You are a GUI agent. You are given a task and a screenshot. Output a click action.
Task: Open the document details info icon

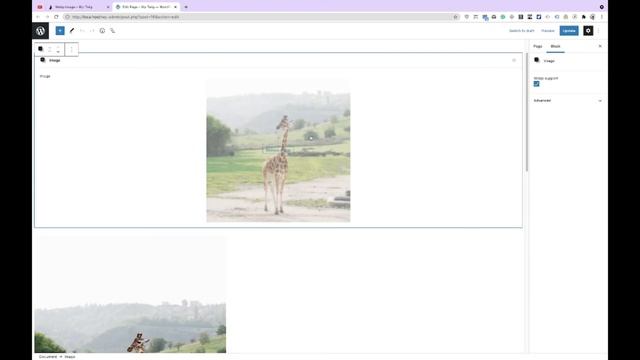pos(102,31)
